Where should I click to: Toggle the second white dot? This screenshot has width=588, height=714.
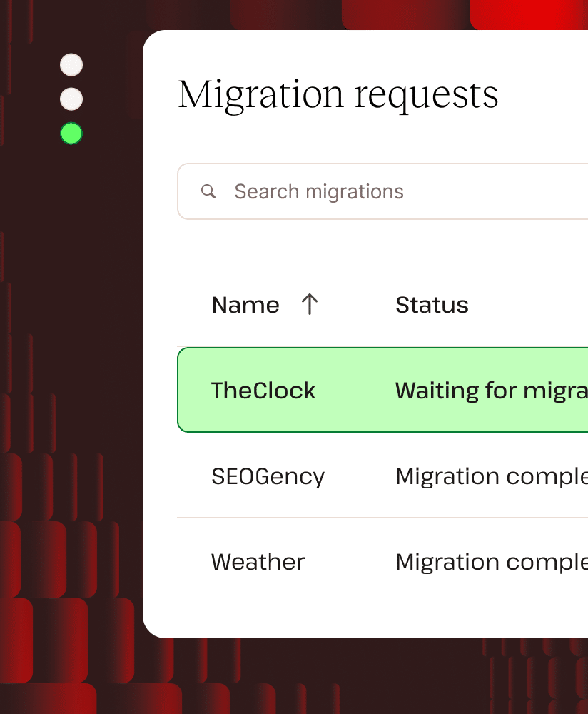click(x=71, y=99)
